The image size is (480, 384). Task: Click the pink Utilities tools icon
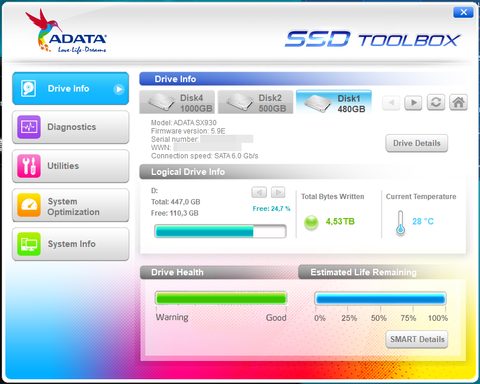click(x=29, y=166)
